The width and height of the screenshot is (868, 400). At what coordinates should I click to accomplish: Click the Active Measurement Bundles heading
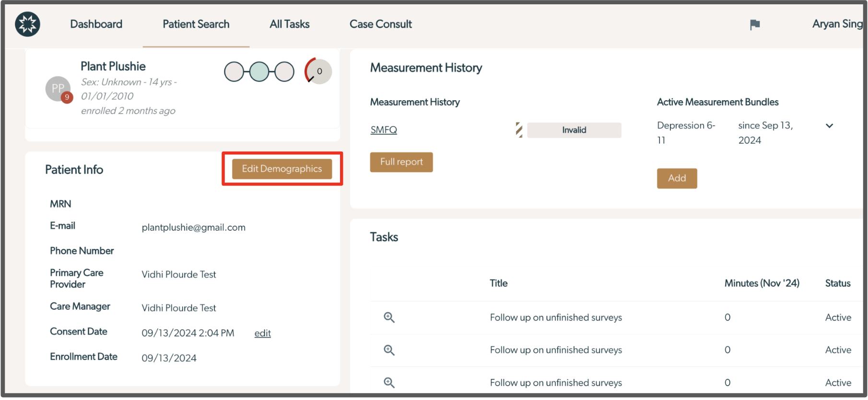pos(717,102)
